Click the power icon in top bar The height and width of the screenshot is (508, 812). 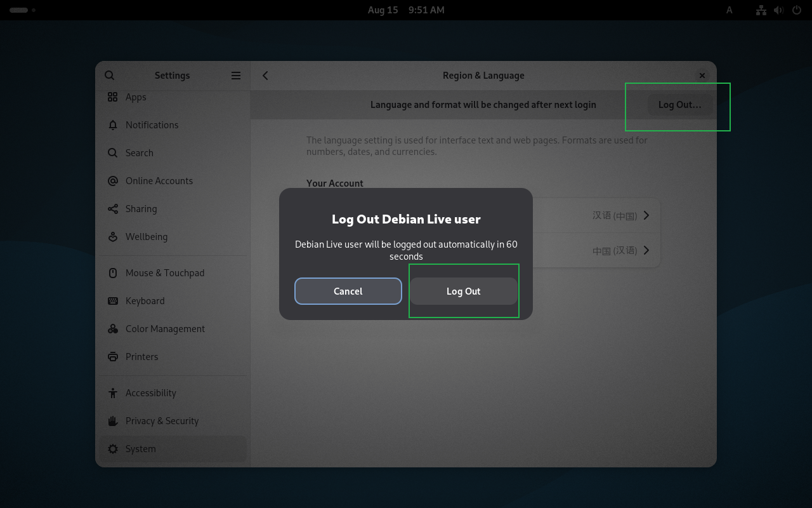797,10
